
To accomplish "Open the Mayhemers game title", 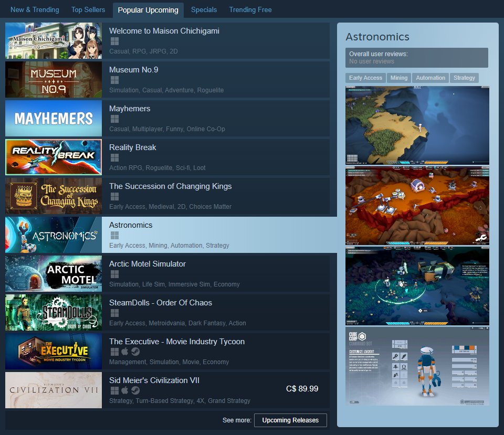I will (130, 109).
